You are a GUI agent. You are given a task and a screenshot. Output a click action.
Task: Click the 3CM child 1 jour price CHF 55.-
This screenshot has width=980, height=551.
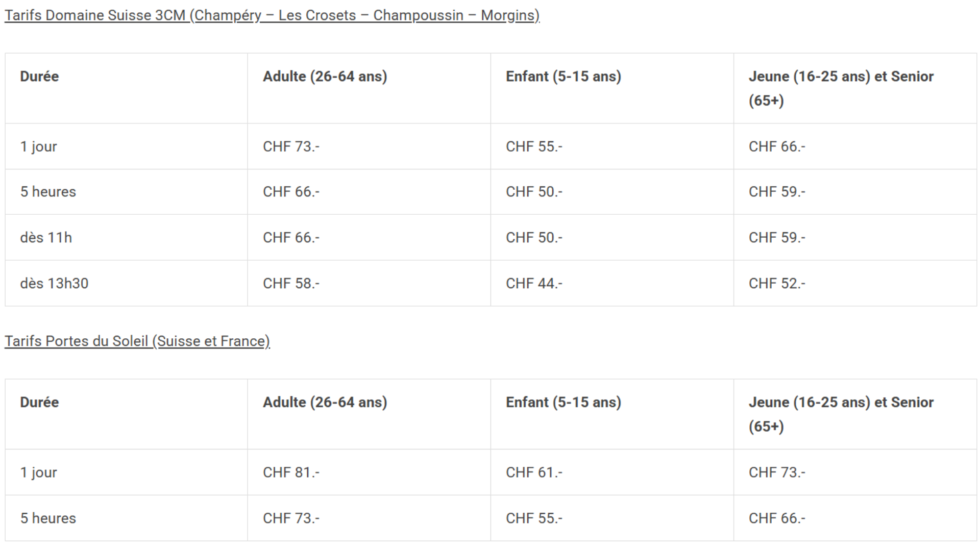click(534, 146)
